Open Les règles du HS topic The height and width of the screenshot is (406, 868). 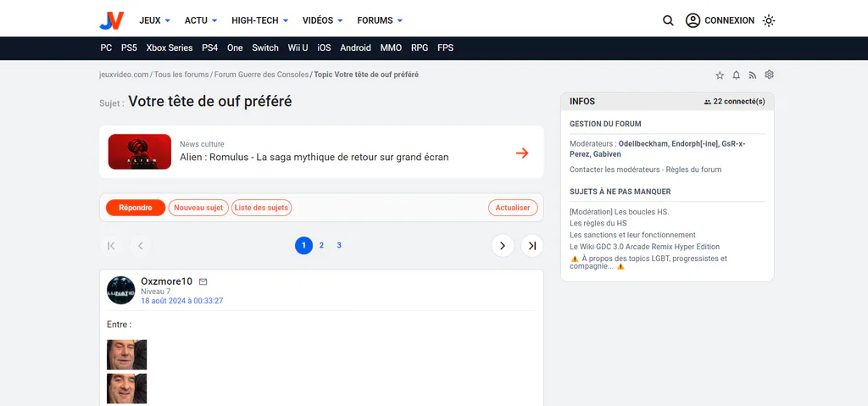point(598,223)
